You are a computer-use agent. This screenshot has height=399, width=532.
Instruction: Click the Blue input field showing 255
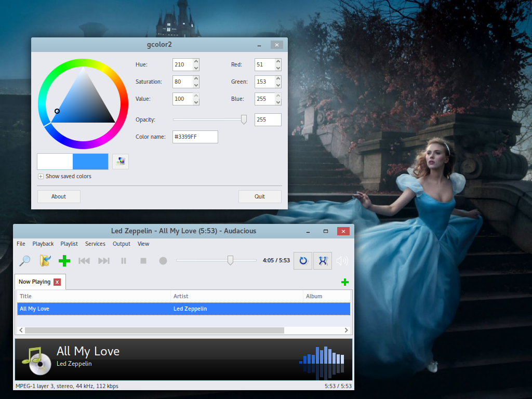[265, 99]
